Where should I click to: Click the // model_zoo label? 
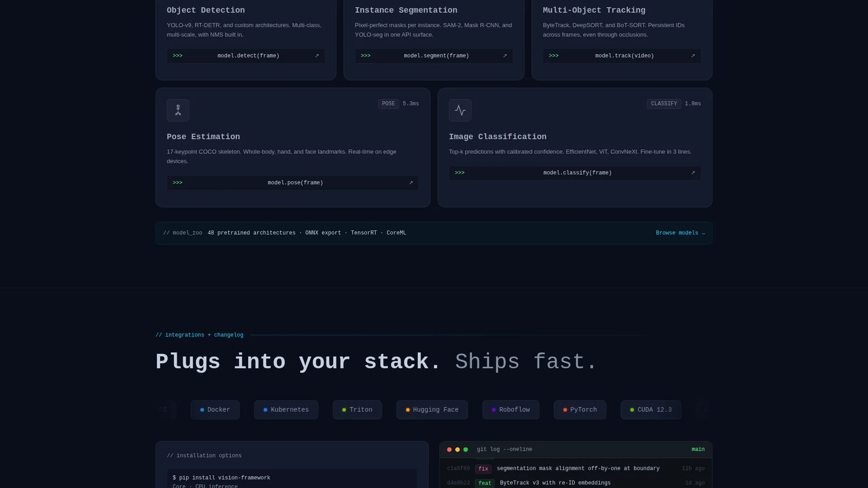point(183,233)
